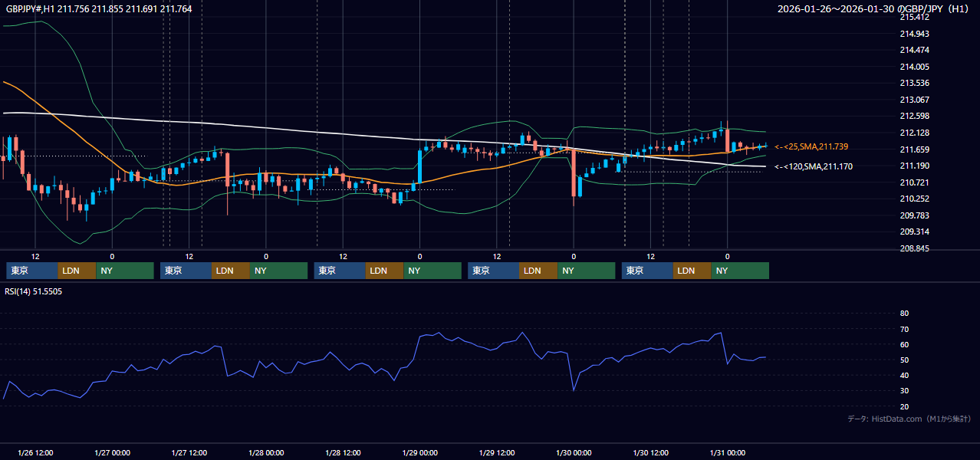The height and width of the screenshot is (460, 980).
Task: Select the last NY session block, for 1/30
Action: pyautogui.click(x=740, y=271)
